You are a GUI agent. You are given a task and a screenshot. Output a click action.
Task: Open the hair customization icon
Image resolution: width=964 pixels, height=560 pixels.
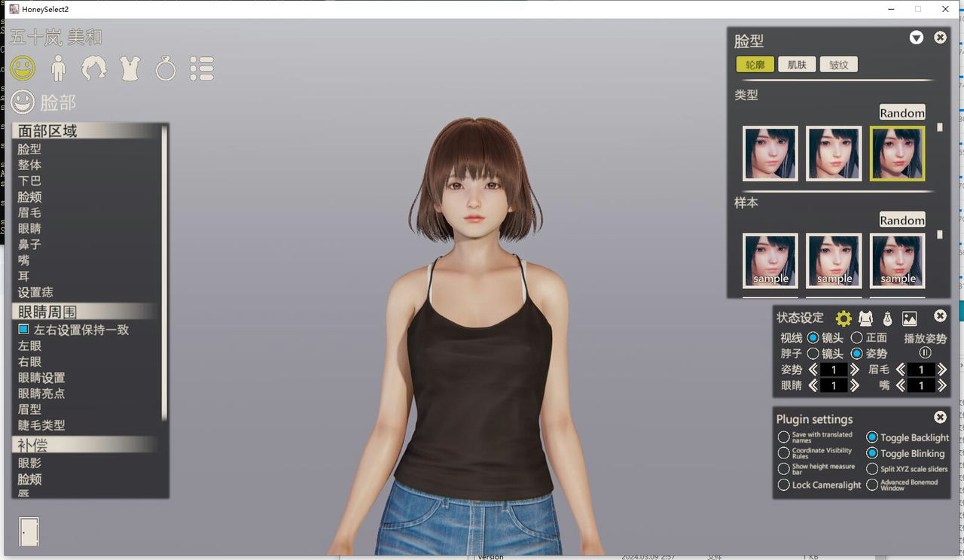coord(93,68)
